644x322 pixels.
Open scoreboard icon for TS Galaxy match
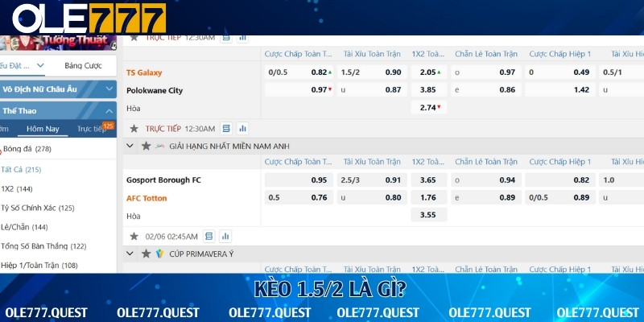(x=226, y=38)
